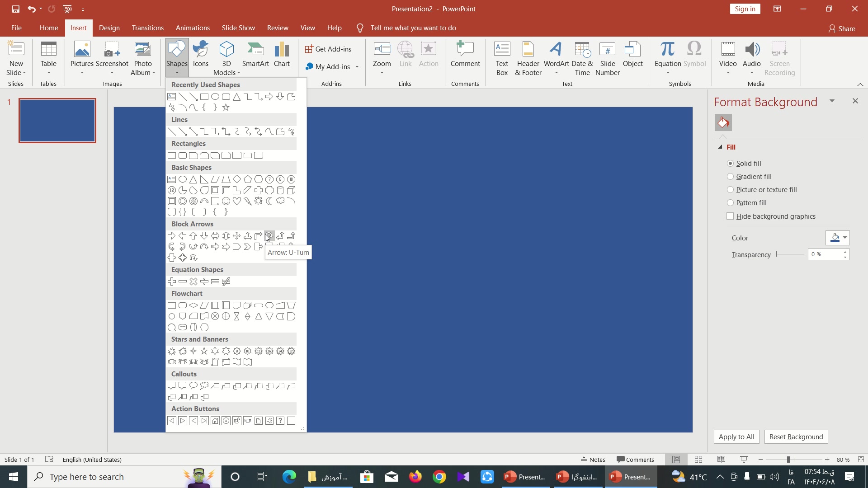Click the Apply to All button

[736, 437]
